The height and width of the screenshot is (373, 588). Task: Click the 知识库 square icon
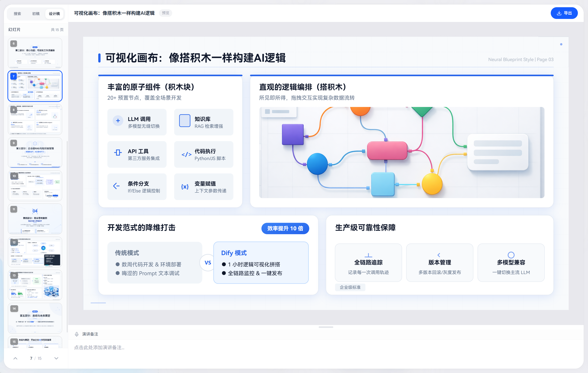[185, 120]
